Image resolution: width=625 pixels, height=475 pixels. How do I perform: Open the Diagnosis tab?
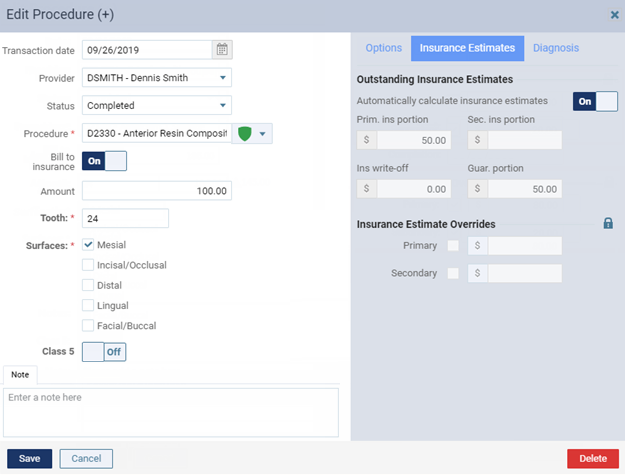point(556,48)
